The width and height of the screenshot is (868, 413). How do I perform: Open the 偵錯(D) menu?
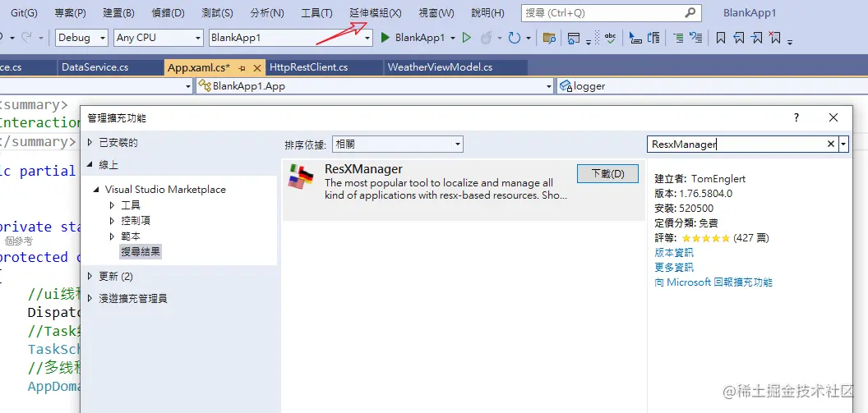pyautogui.click(x=167, y=12)
